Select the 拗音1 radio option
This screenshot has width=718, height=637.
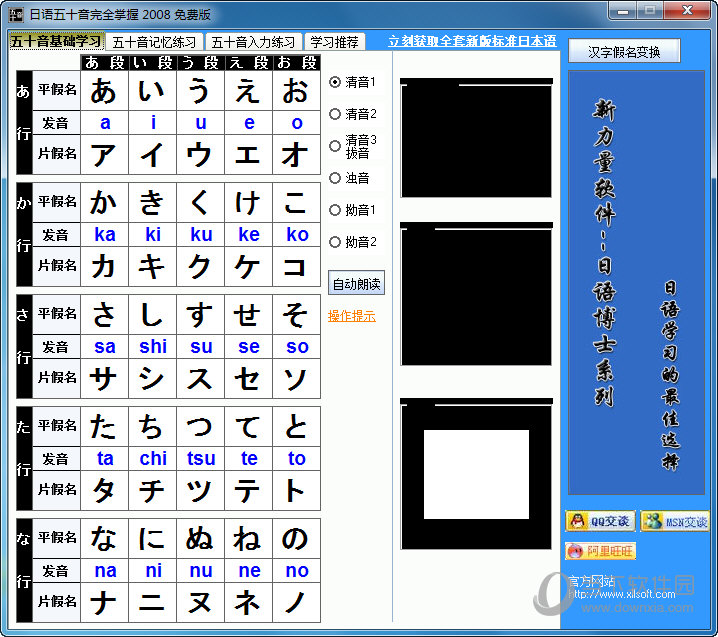pos(335,210)
